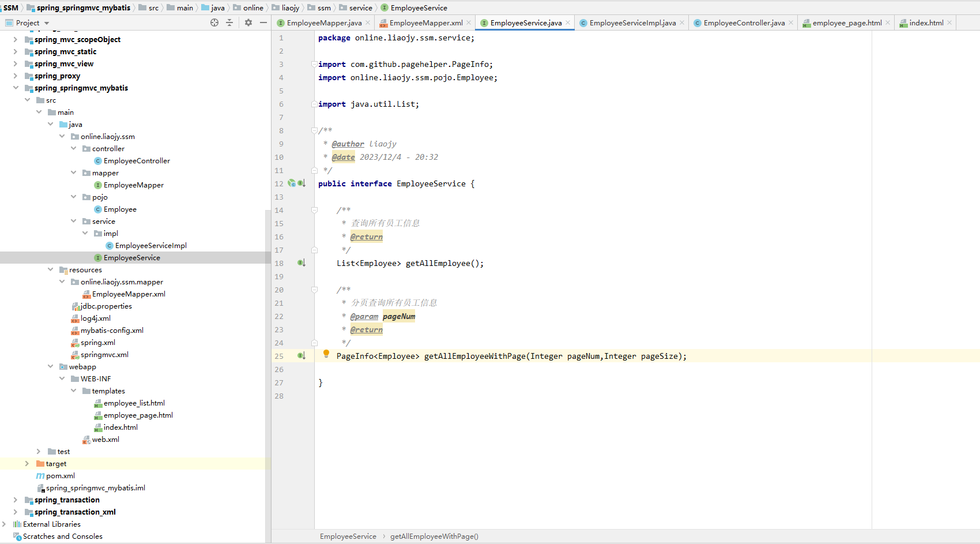This screenshot has height=544, width=980.
Task: Close the employee_page.html tab
Action: tap(888, 22)
